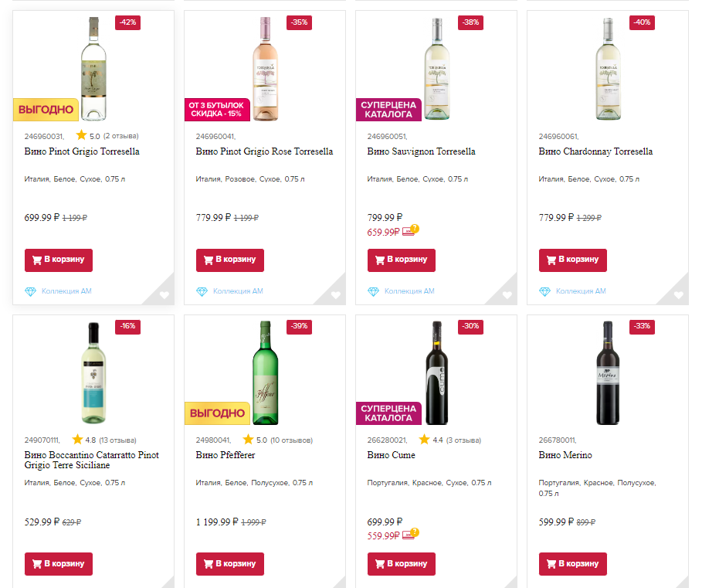This screenshot has width=702, height=588.
Task: Click question mark icon near 659.99 price
Action: (x=415, y=229)
